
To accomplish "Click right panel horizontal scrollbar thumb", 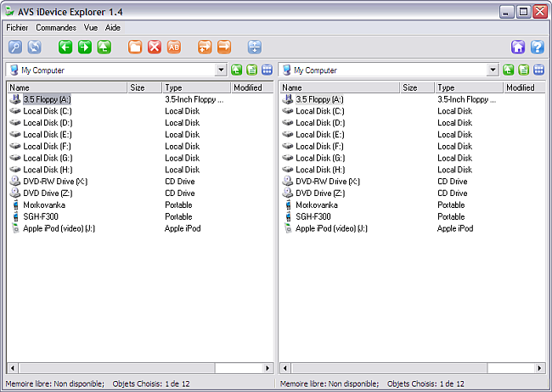I will [x=389, y=368].
